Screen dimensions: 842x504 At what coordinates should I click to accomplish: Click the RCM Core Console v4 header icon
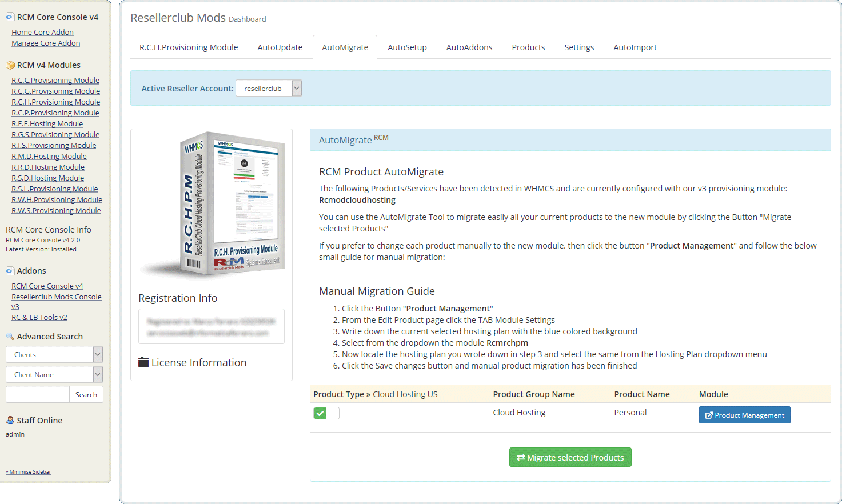coord(10,17)
